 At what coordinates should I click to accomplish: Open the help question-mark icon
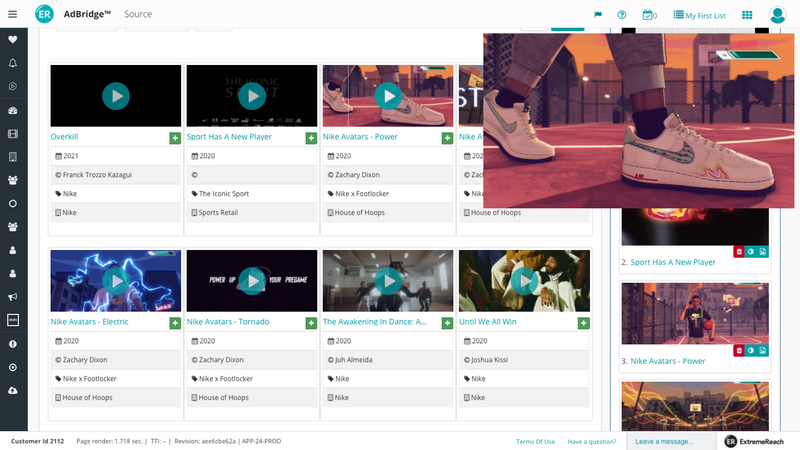[x=621, y=15]
